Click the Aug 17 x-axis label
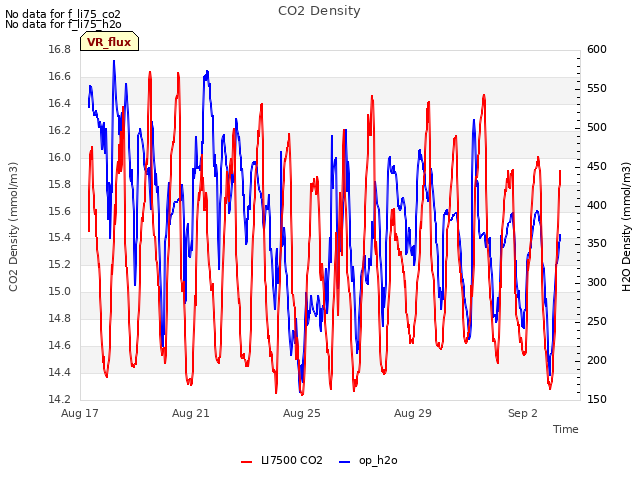 coord(80,413)
